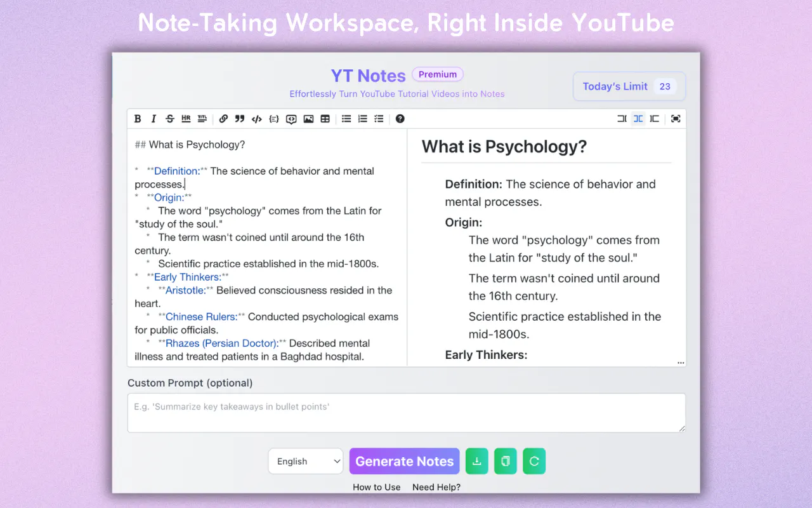Click '**Rhazes (Persian Doctor):**' in the editor
The width and height of the screenshot is (812, 508).
tap(223, 343)
